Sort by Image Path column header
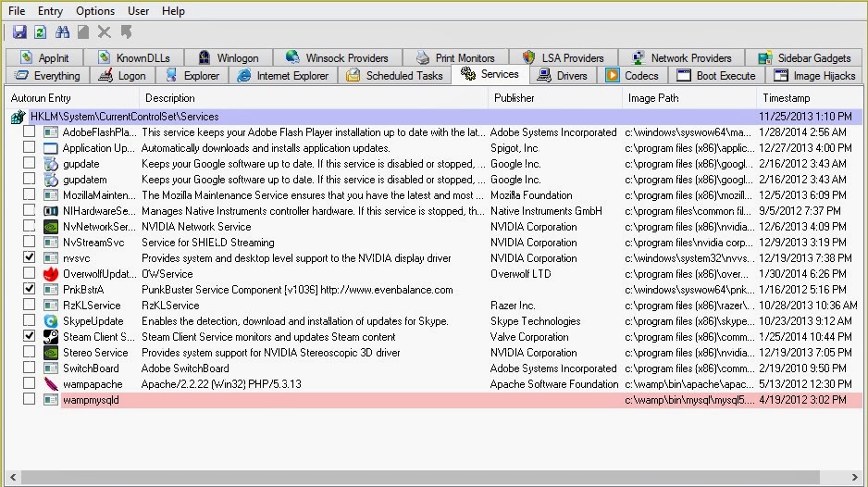868x487 pixels. [x=689, y=98]
